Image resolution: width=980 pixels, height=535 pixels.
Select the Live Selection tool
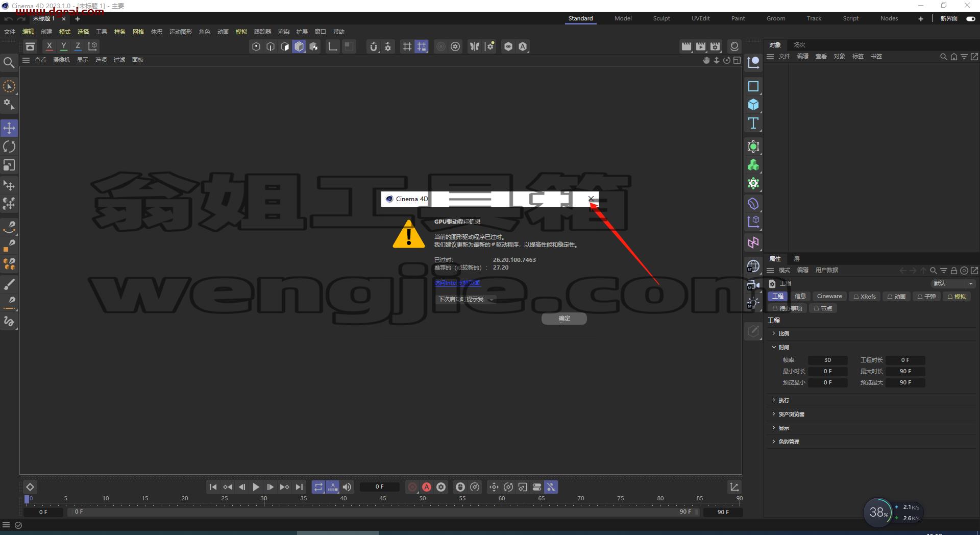coord(9,86)
